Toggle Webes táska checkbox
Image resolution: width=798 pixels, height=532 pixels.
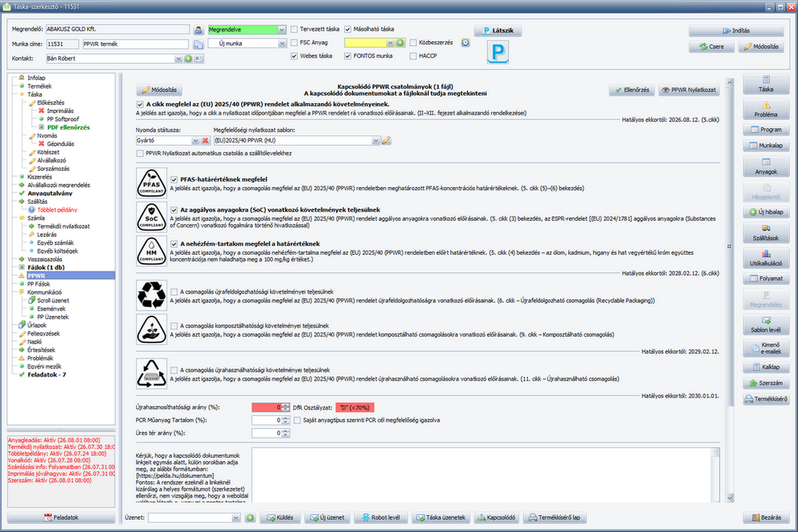click(294, 56)
